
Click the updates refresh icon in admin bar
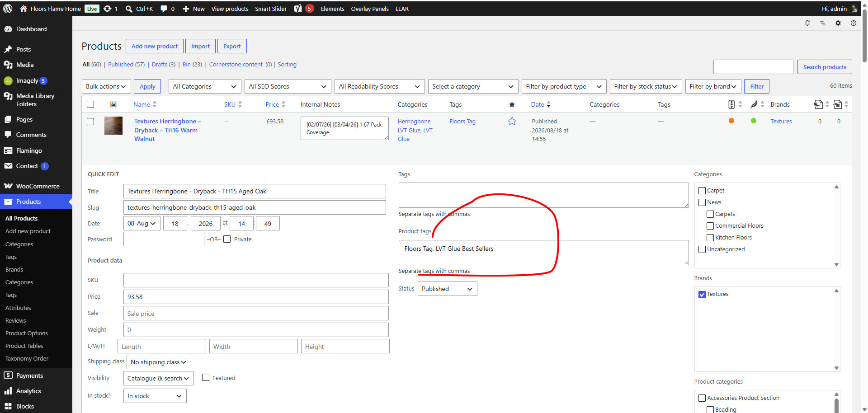point(107,9)
